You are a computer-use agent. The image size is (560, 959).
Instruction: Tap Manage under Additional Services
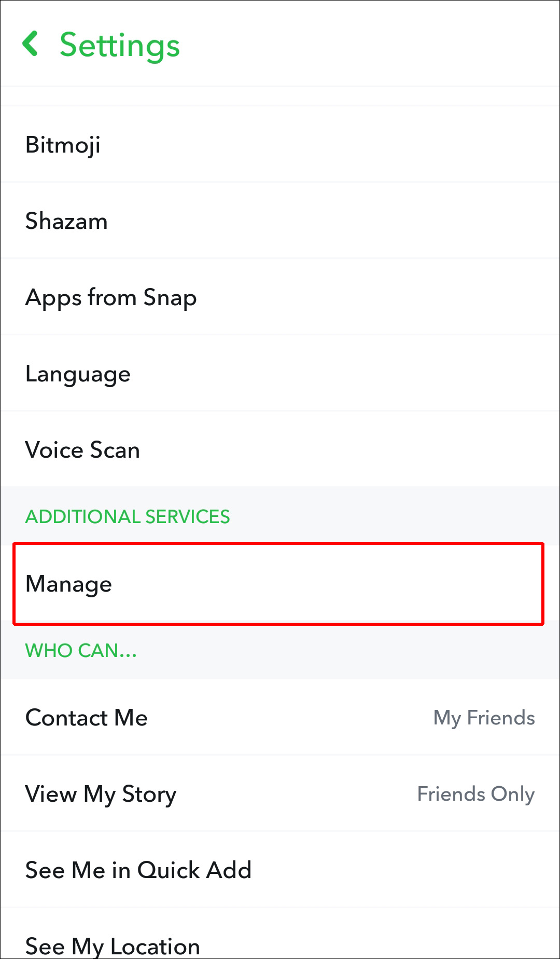[69, 584]
